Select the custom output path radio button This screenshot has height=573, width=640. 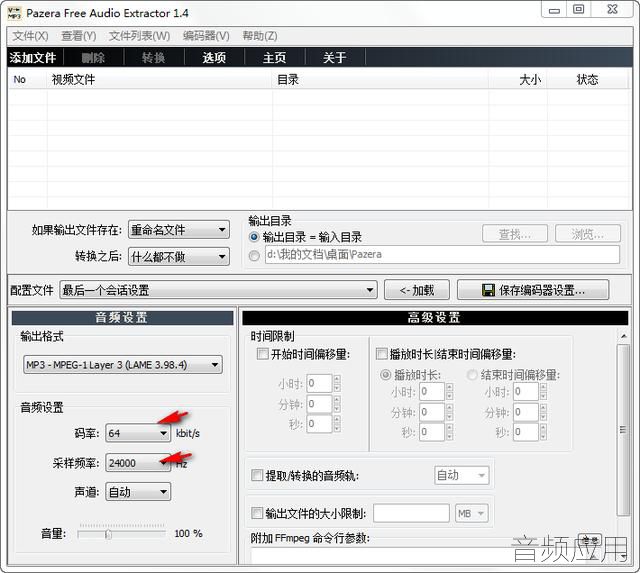[254, 255]
